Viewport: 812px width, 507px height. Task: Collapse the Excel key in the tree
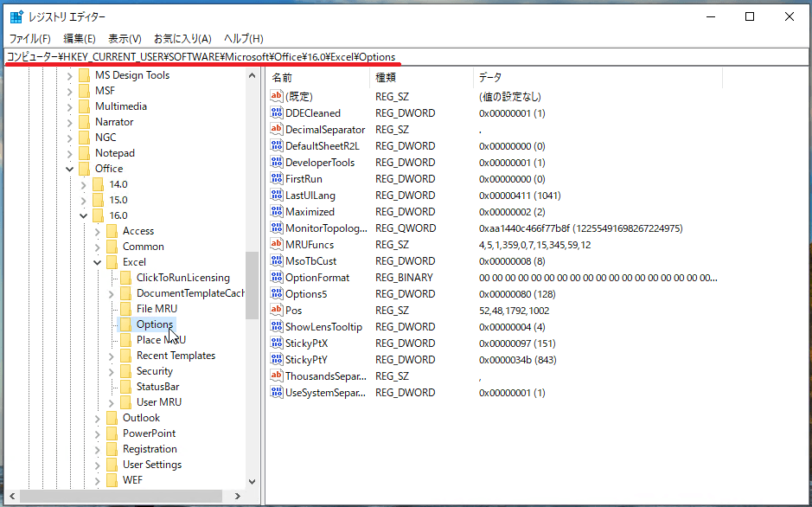98,262
